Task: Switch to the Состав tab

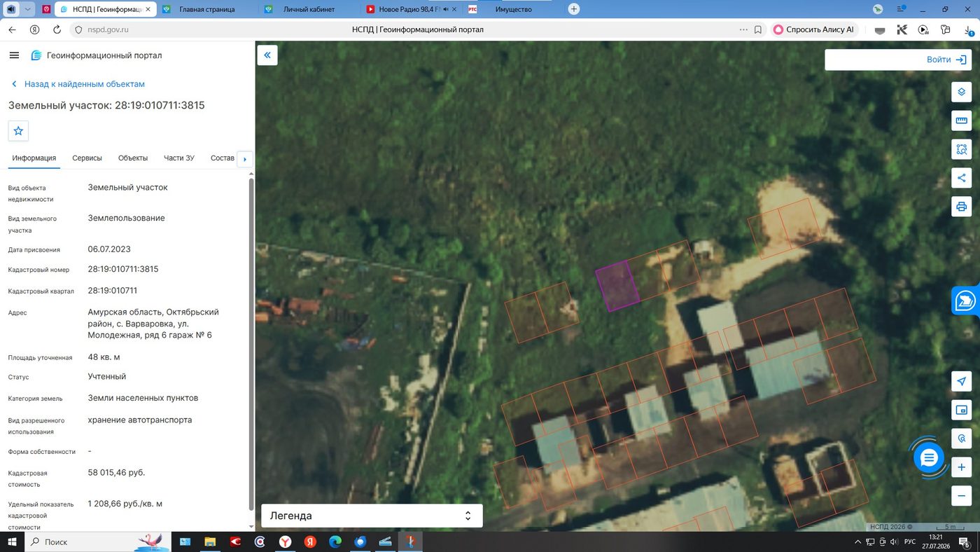Action: click(222, 158)
